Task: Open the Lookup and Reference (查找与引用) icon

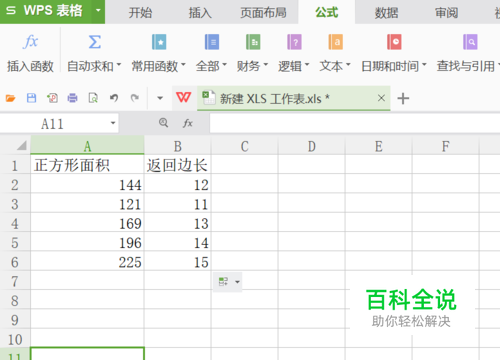Action: (x=470, y=42)
